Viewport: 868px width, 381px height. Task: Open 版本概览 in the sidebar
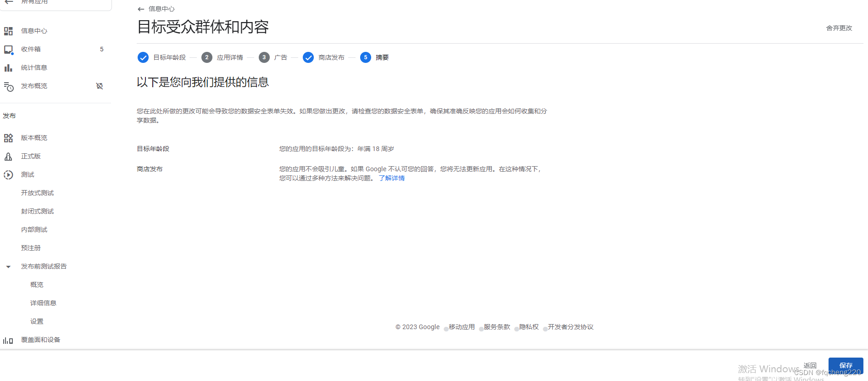pyautogui.click(x=34, y=138)
